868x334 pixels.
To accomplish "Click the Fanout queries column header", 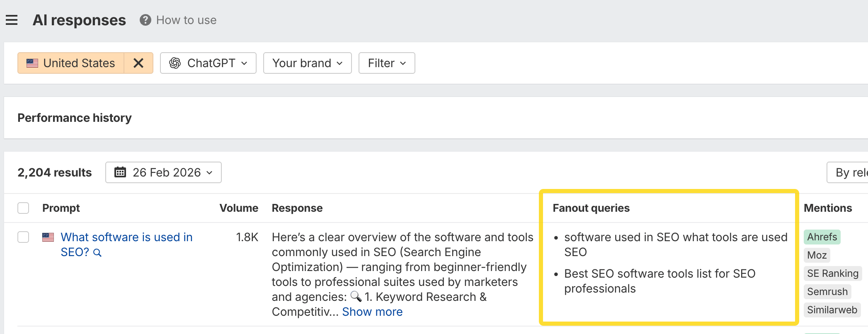I will [x=591, y=208].
